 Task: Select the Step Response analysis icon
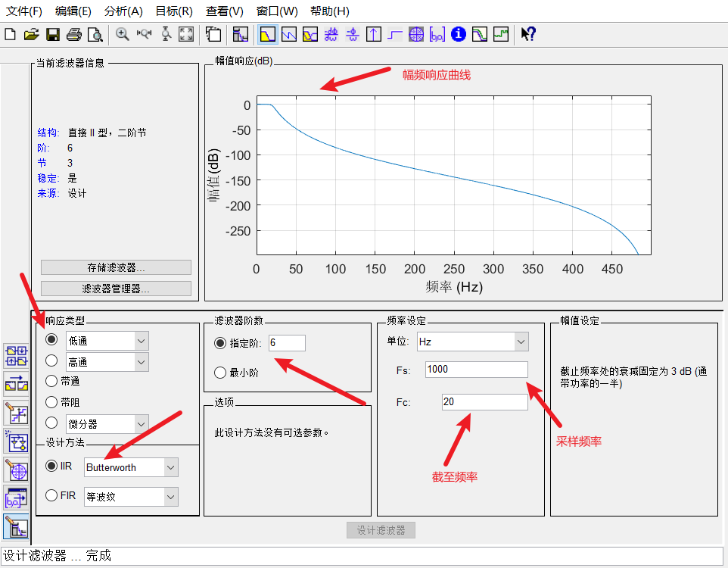pyautogui.click(x=394, y=34)
